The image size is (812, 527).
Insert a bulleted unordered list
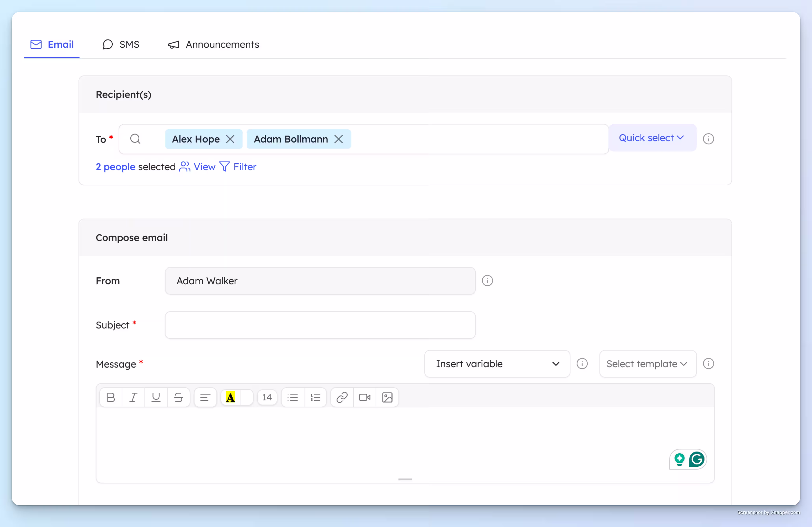(292, 397)
